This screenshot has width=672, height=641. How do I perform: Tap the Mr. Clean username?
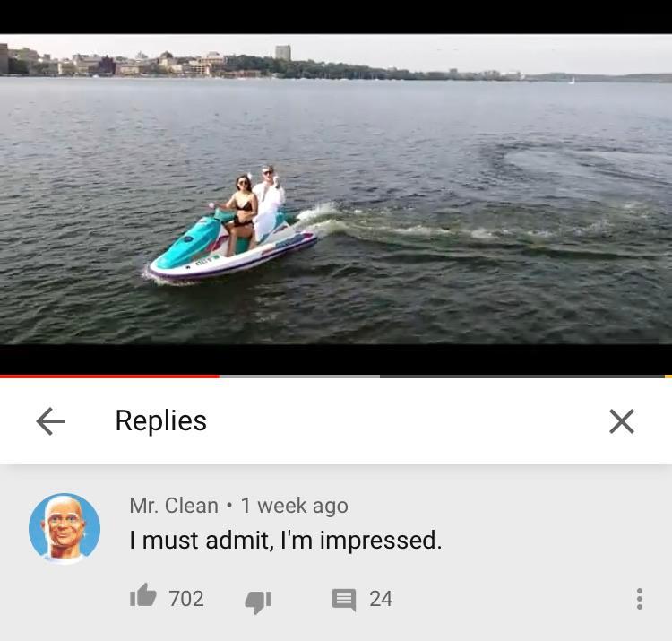click(174, 505)
